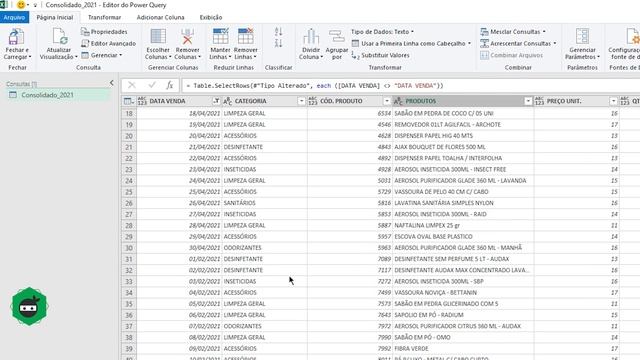Click inside the formula bar text
640x360 pixels.
(314, 86)
